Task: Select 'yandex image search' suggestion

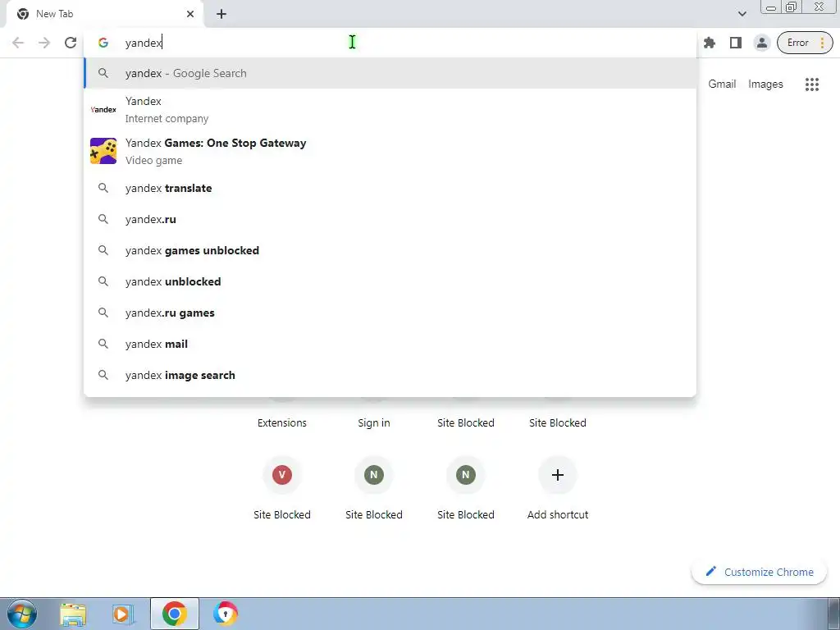Action: coord(390,375)
